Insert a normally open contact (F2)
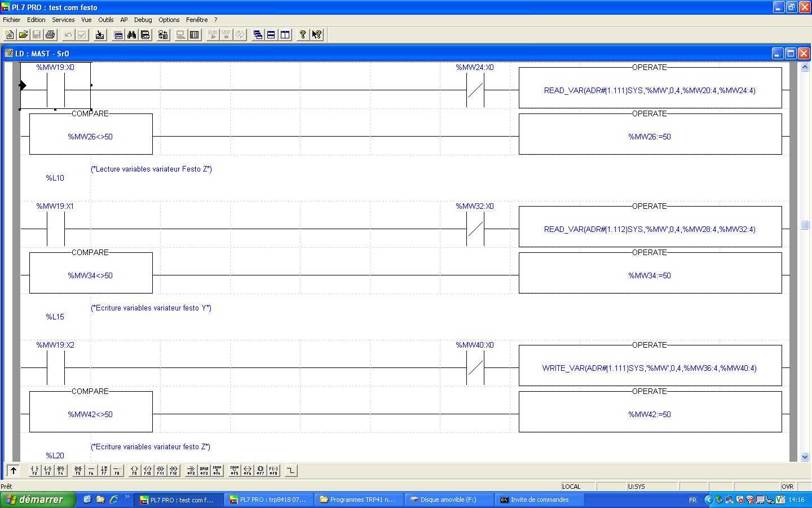This screenshot has height=508, width=812. click(34, 470)
